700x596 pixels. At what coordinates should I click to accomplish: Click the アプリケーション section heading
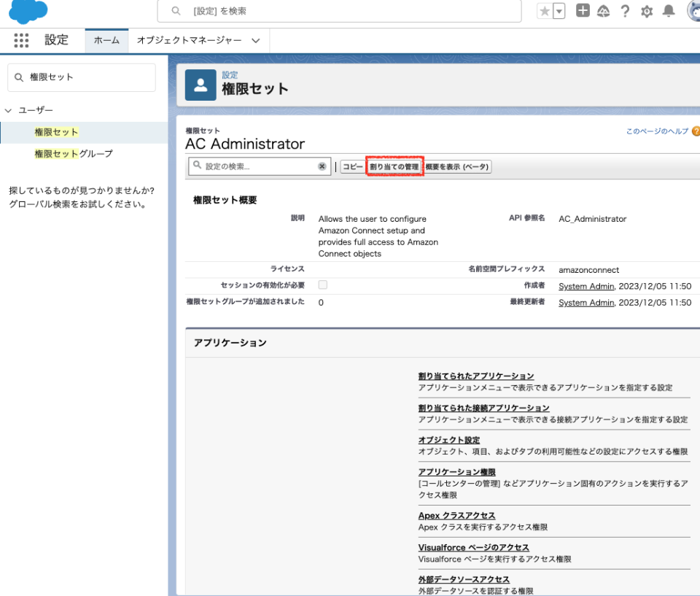[x=230, y=343]
